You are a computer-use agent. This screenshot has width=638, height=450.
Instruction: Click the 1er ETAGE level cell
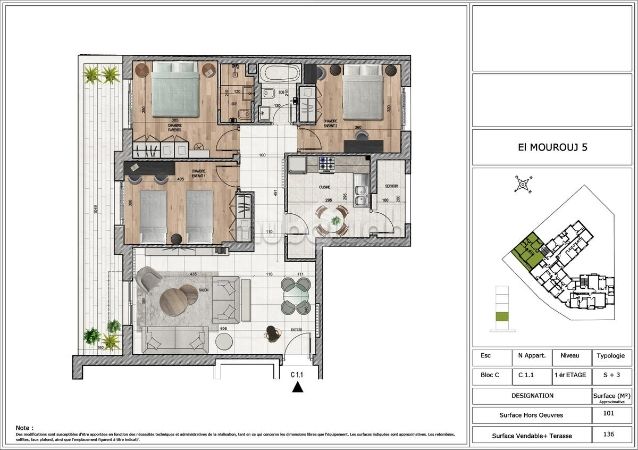[571, 375]
